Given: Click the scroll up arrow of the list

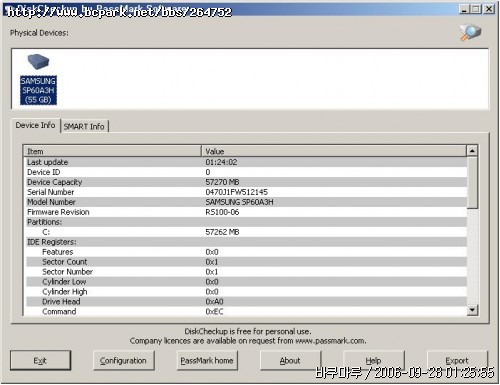Looking at the screenshot, I should tap(472, 151).
